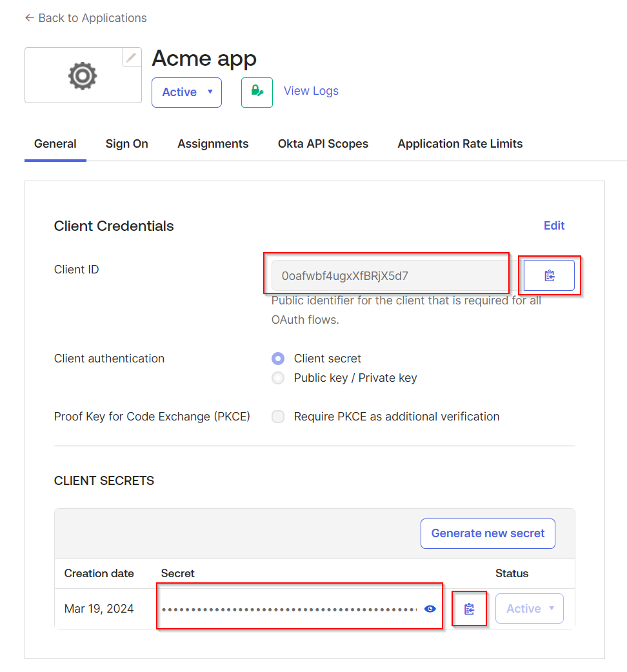Viewport: 627px width, 672px height.
Task: Click the pencil icon to edit app logo
Action: [x=132, y=57]
